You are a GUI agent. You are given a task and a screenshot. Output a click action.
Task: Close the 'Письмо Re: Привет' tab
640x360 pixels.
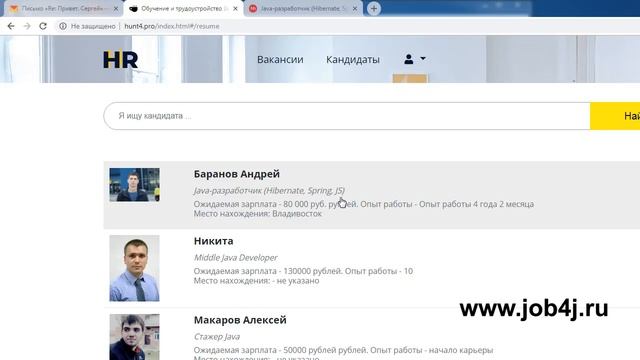(116, 9)
